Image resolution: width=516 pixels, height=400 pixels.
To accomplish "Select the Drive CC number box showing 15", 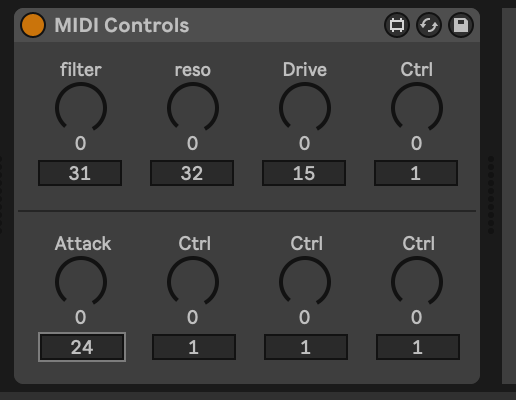I will 304,173.
